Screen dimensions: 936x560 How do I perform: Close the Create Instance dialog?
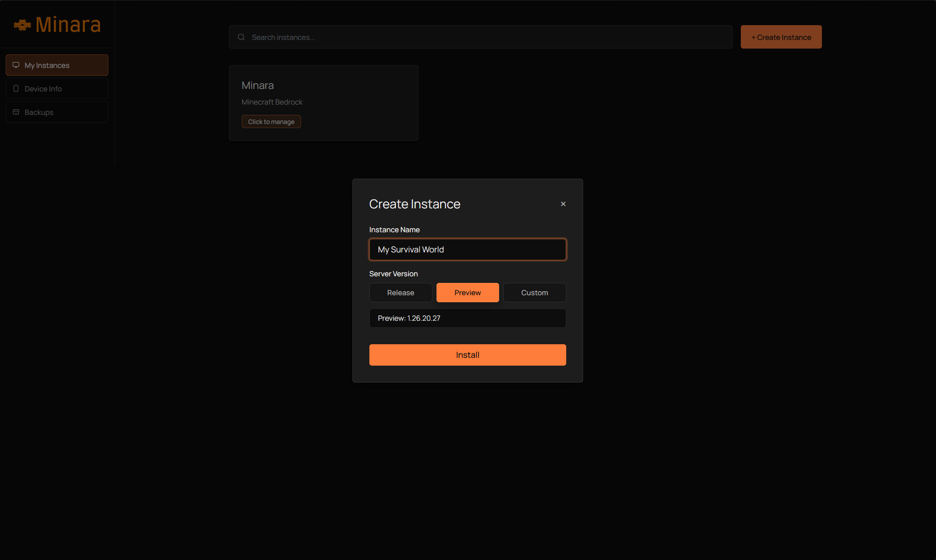point(563,204)
